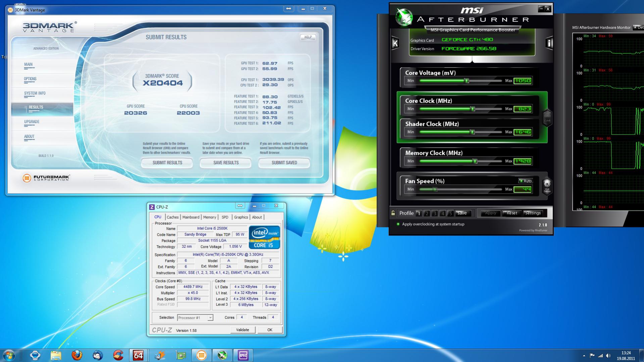Click the Afterburner Kombustor K icon

pyautogui.click(x=395, y=43)
